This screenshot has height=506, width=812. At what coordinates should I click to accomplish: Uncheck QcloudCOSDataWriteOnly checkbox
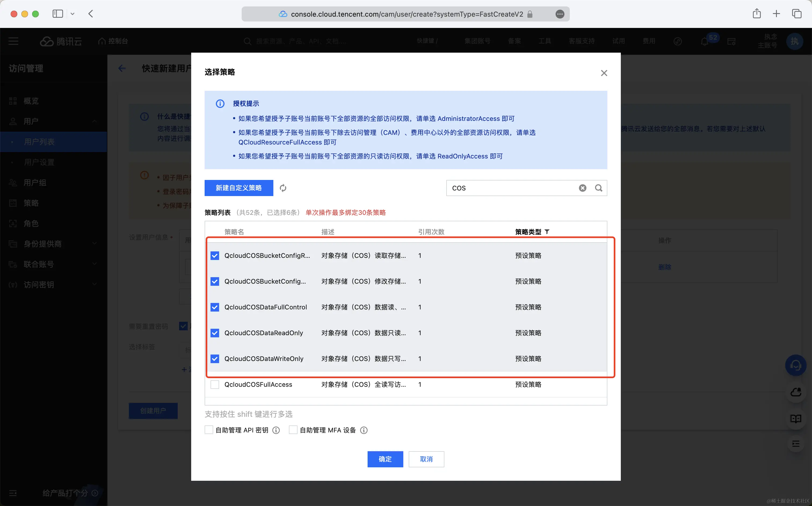point(215,359)
